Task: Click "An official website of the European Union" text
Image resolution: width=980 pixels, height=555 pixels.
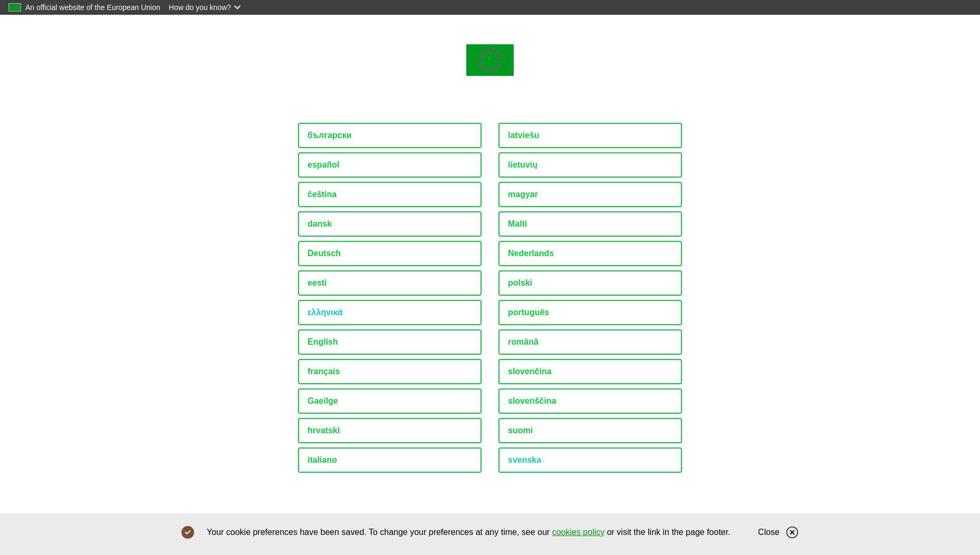Action: pyautogui.click(x=93, y=7)
